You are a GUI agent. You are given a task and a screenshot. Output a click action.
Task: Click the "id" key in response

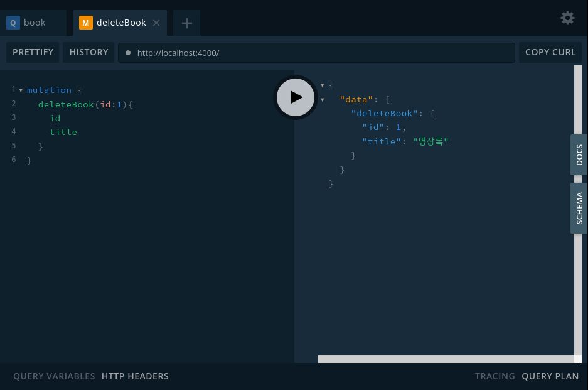click(x=373, y=127)
